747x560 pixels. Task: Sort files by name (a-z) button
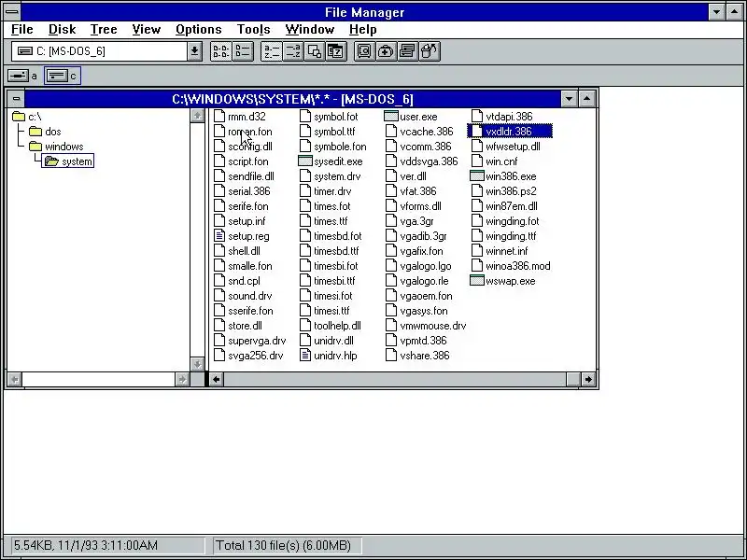[x=272, y=51]
